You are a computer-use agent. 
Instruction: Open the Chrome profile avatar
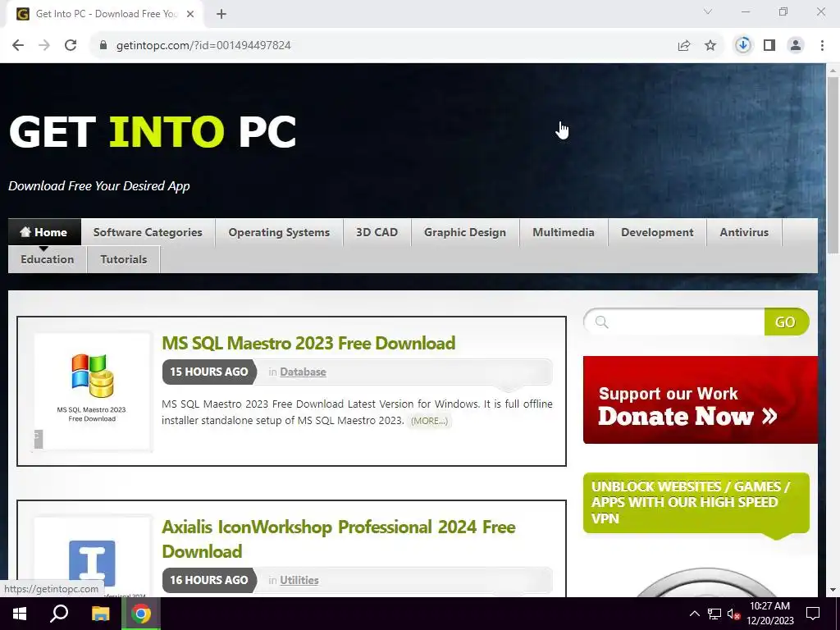tap(796, 45)
